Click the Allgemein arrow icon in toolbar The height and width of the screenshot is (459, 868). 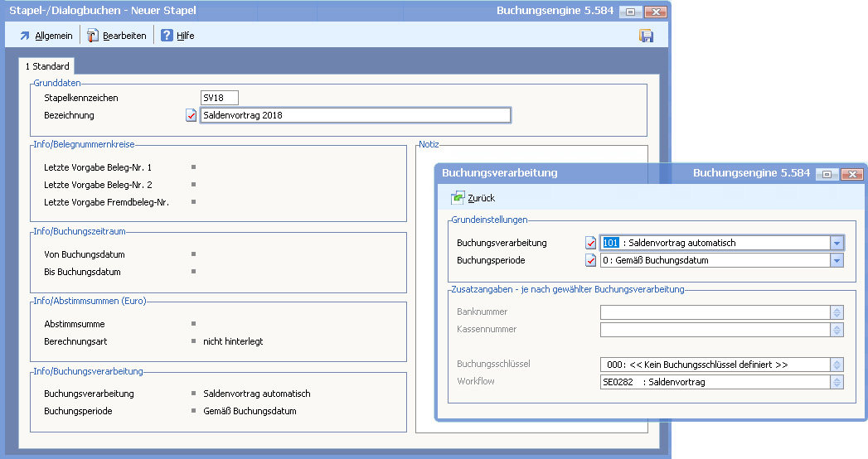[25, 36]
